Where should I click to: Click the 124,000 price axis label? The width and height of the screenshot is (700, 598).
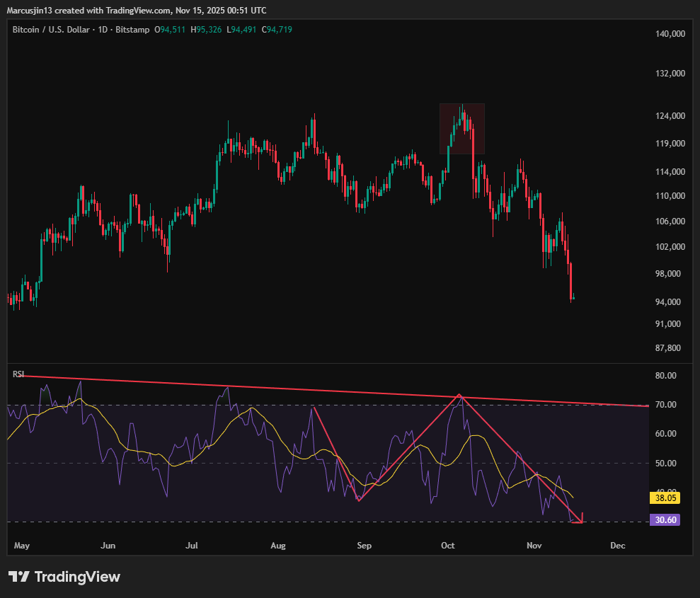(x=670, y=116)
